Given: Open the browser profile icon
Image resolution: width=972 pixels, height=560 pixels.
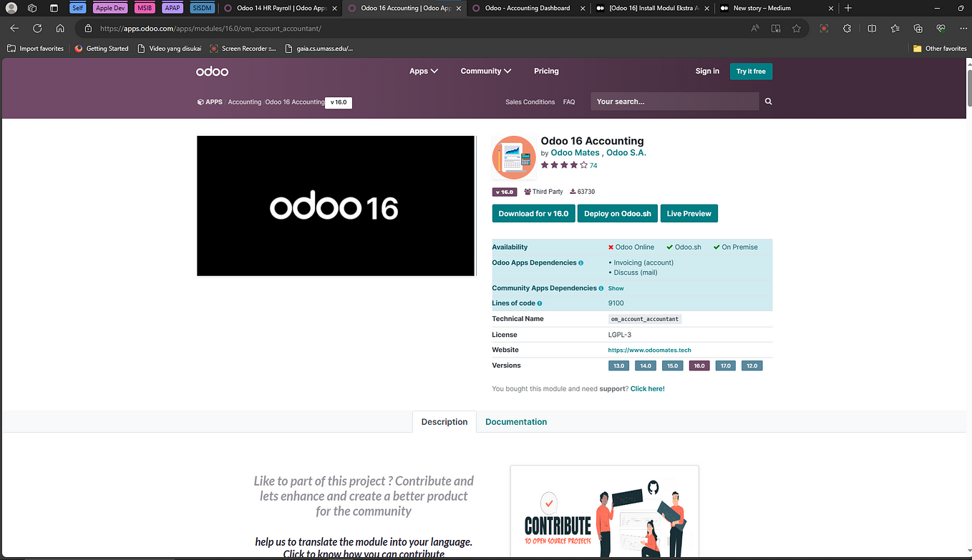Looking at the screenshot, I should coord(11,8).
